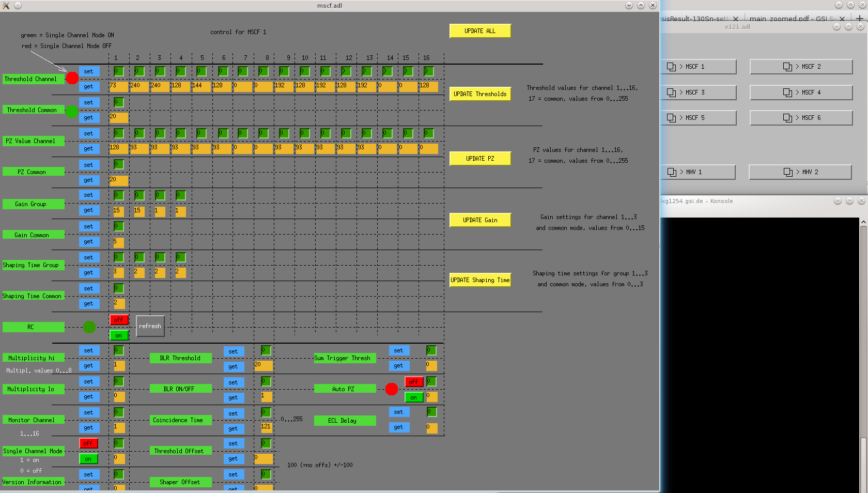Open the MSCF 5 related display
Screen dimensions: 868x493
click(x=698, y=118)
